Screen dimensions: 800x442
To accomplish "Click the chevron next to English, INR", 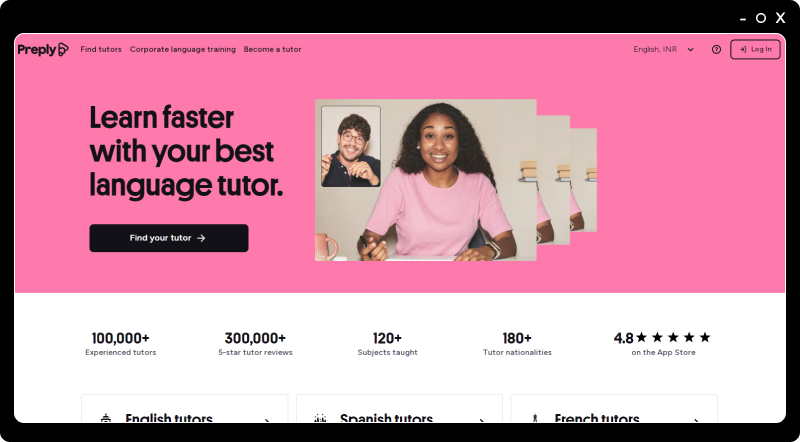I will coord(691,50).
